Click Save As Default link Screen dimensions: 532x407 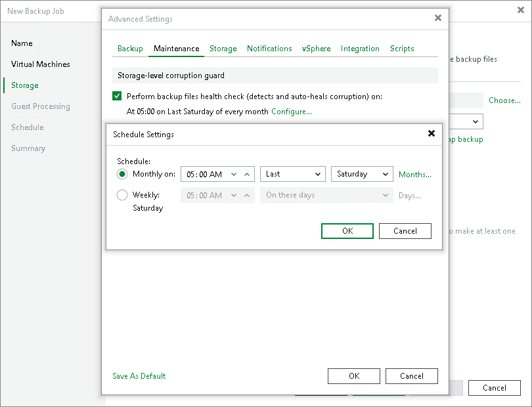pos(139,375)
